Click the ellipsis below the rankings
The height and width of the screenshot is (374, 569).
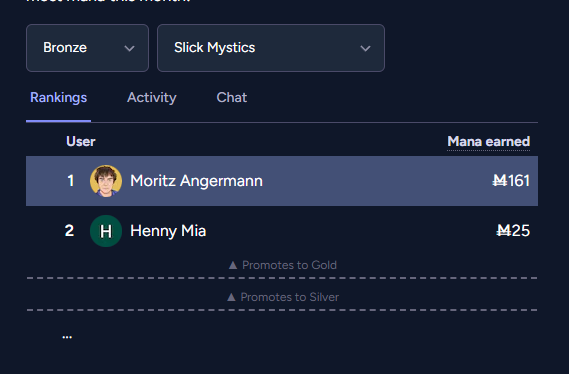[x=67, y=337]
